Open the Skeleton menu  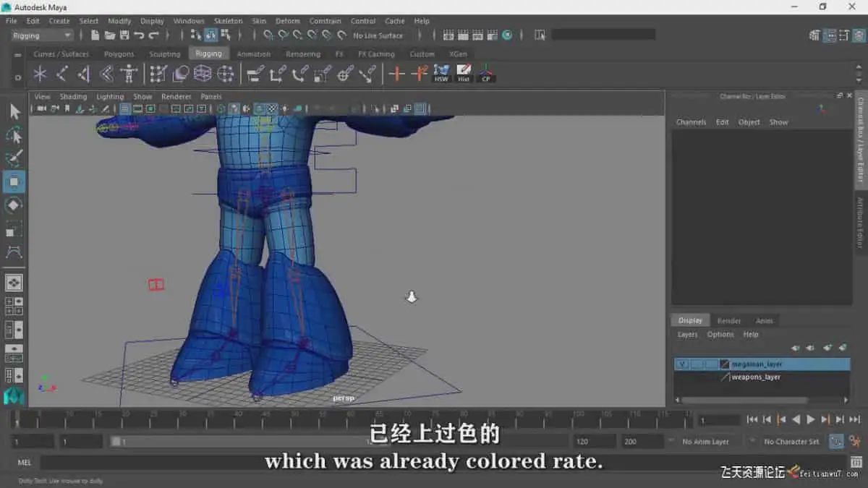(x=226, y=21)
